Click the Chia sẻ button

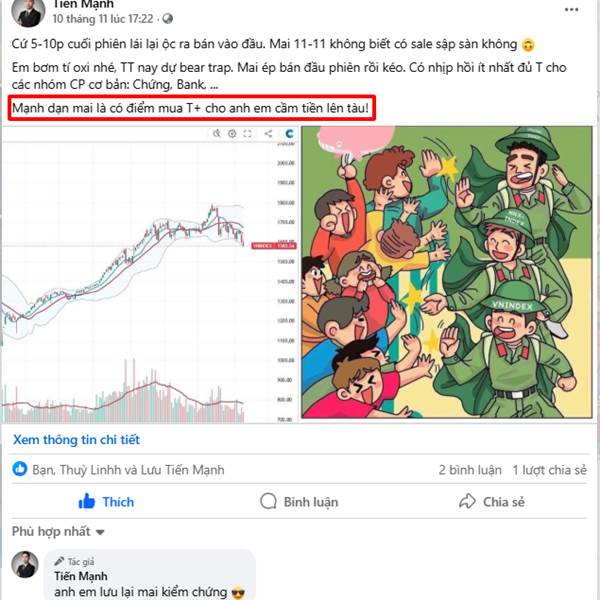click(492, 502)
